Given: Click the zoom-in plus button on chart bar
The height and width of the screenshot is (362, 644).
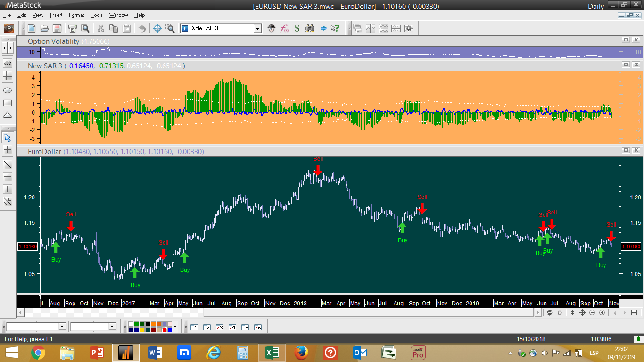Looking at the screenshot, I should (602, 313).
